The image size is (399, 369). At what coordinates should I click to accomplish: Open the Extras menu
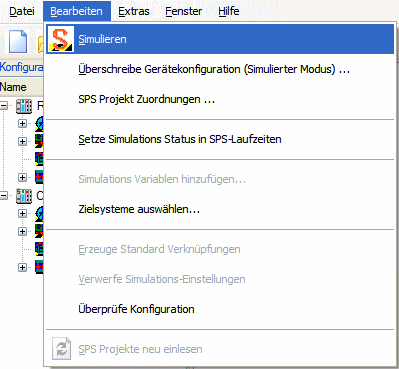pos(134,11)
